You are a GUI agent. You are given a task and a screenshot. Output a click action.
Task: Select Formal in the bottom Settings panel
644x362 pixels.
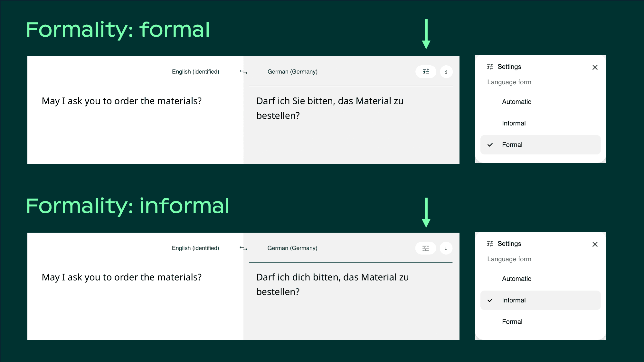coord(512,321)
